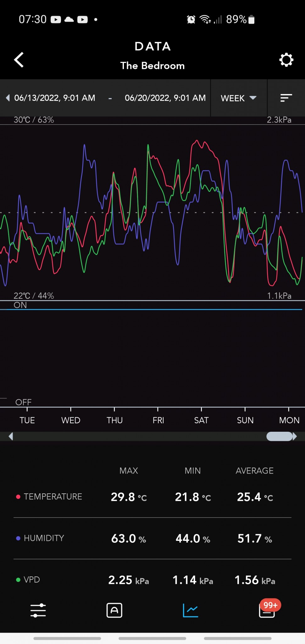305x644 pixels.
Task: Click the chart scrollbar thumb
Action: coord(279,436)
